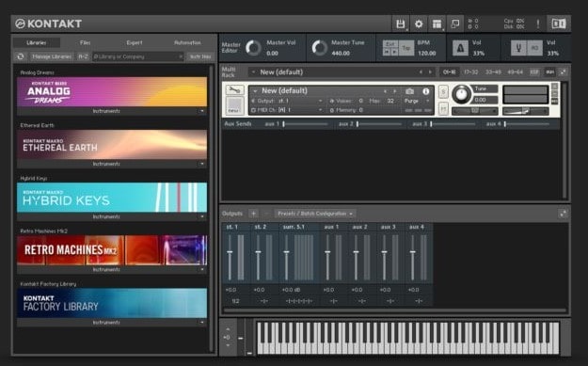Image resolution: width=588 pixels, height=366 pixels.
Task: Click the Master Vol knob
Action: tap(253, 48)
